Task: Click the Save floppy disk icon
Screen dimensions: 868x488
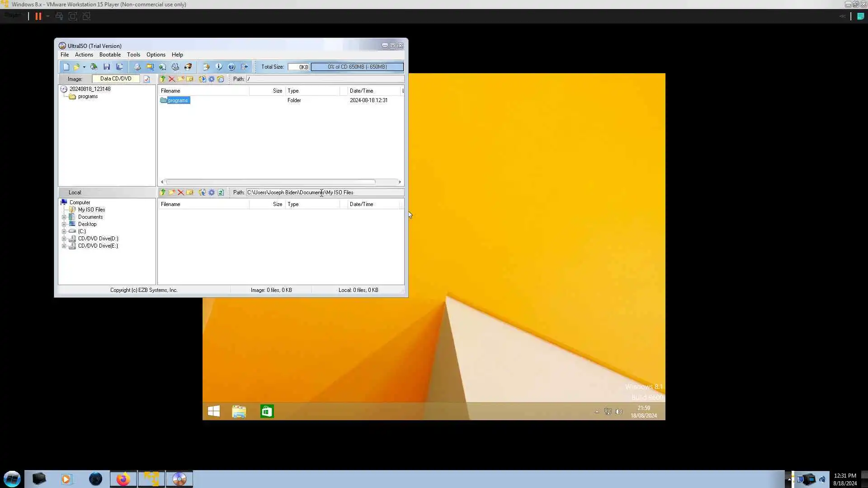Action: pos(107,67)
